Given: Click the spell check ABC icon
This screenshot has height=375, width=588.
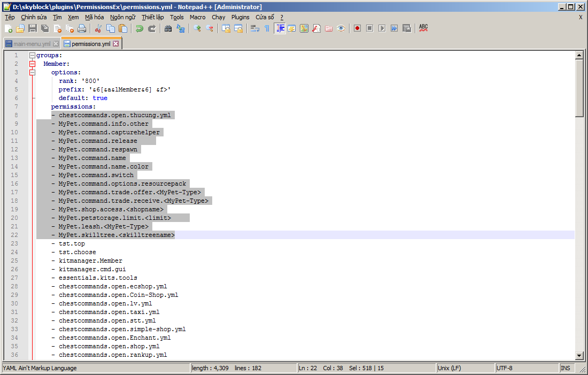Looking at the screenshot, I should coord(423,28).
